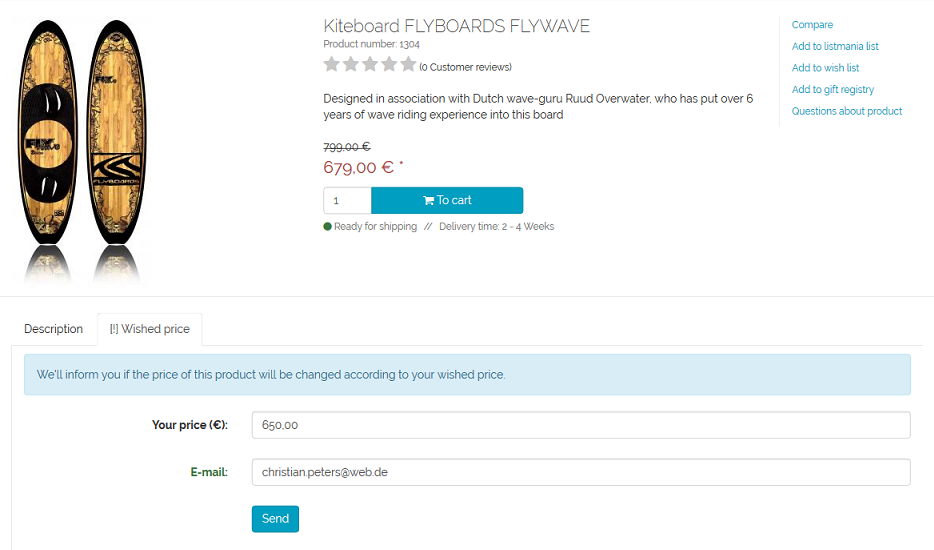
Task: Click the Your price input field
Action: [580, 425]
